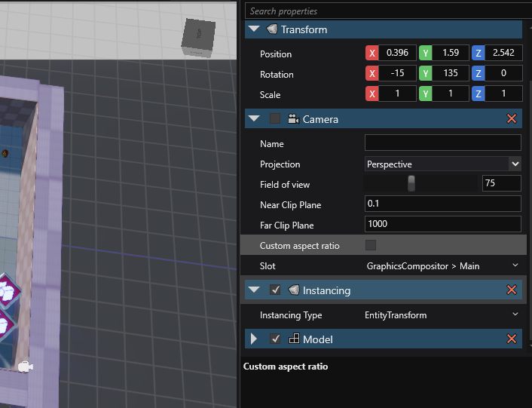
Task: Click the Search properties field
Action: (x=388, y=11)
